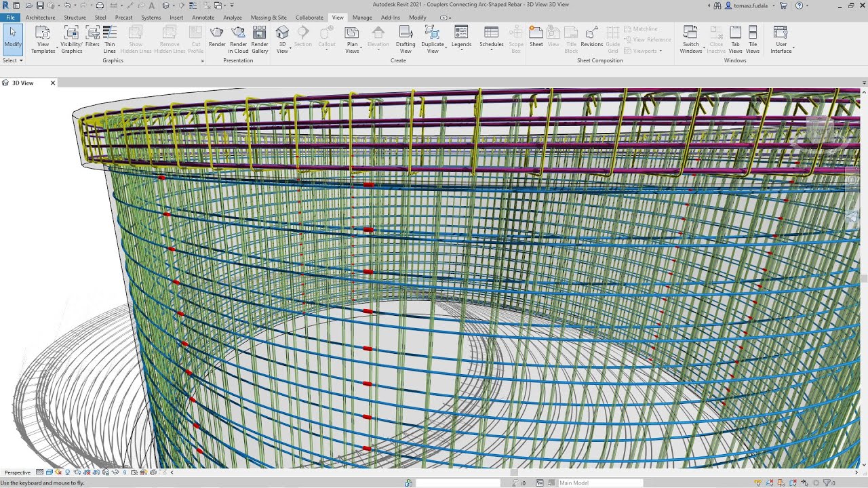Viewport: 868px width, 488px height.
Task: Click the vertical scrollbar of the 3D view
Action: (864, 278)
